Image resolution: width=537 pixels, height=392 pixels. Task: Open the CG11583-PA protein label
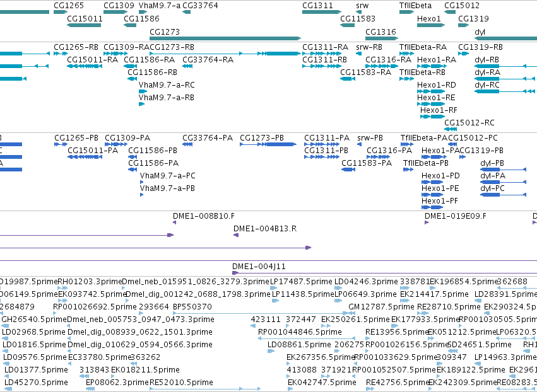(x=367, y=163)
